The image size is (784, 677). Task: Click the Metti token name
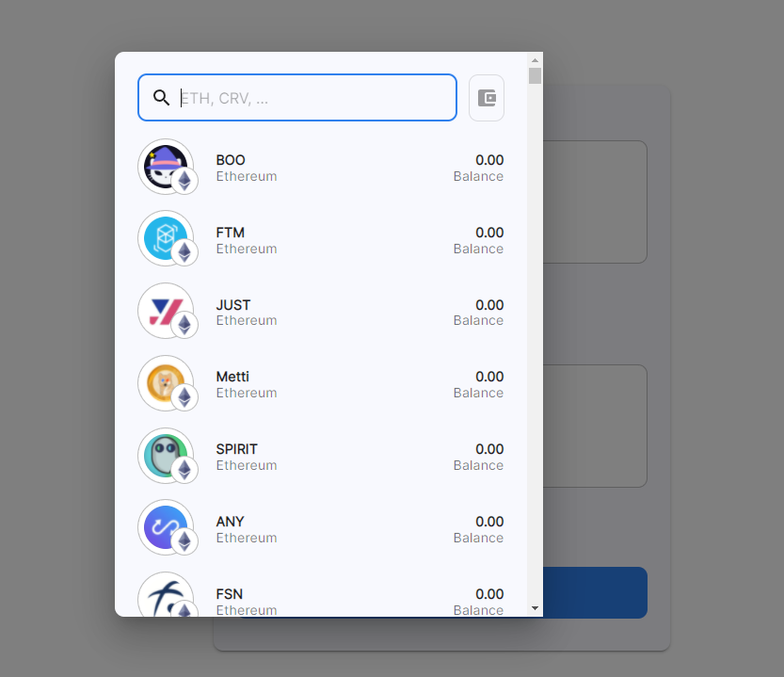[x=232, y=377]
